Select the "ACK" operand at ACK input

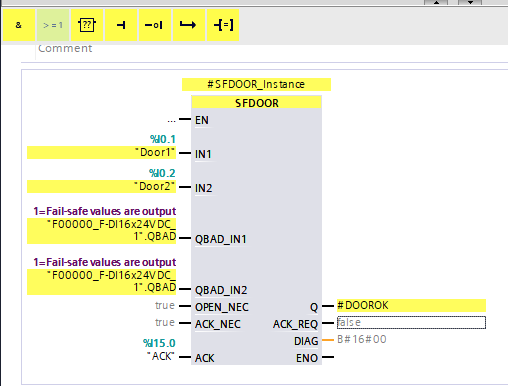click(161, 356)
